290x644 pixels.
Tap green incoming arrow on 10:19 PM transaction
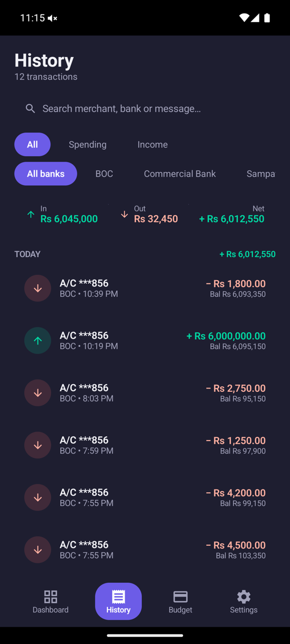(x=38, y=340)
